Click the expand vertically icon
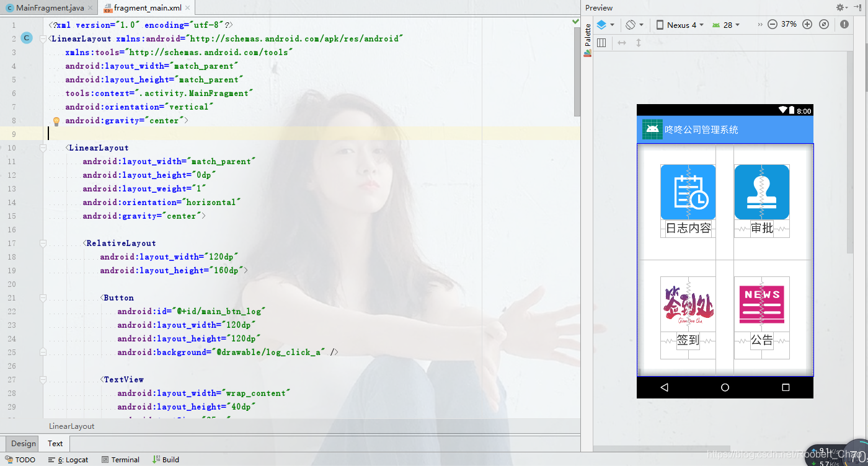 [638, 43]
